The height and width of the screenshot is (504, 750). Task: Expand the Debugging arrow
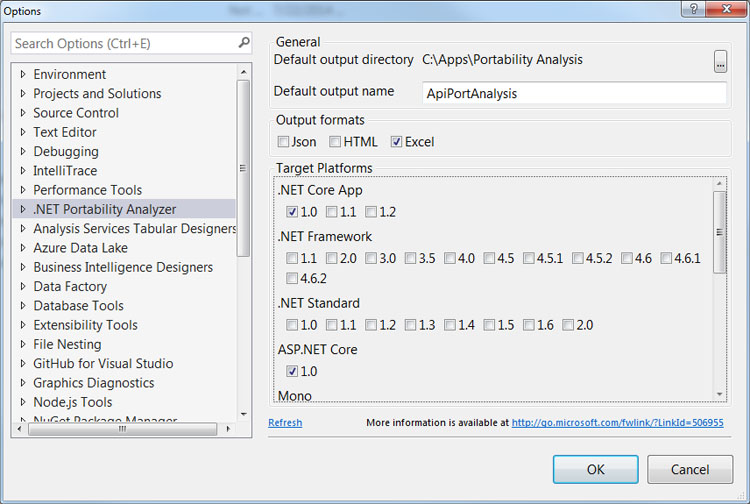tap(22, 152)
